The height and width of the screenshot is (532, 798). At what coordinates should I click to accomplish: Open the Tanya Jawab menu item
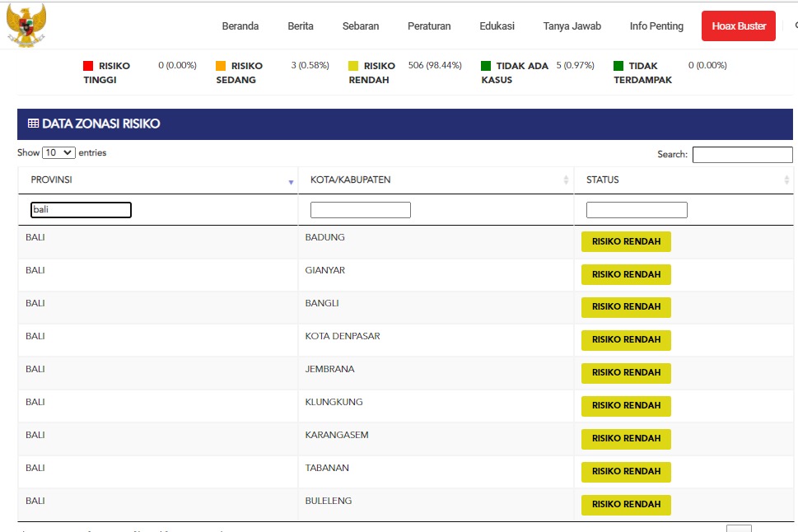[572, 26]
